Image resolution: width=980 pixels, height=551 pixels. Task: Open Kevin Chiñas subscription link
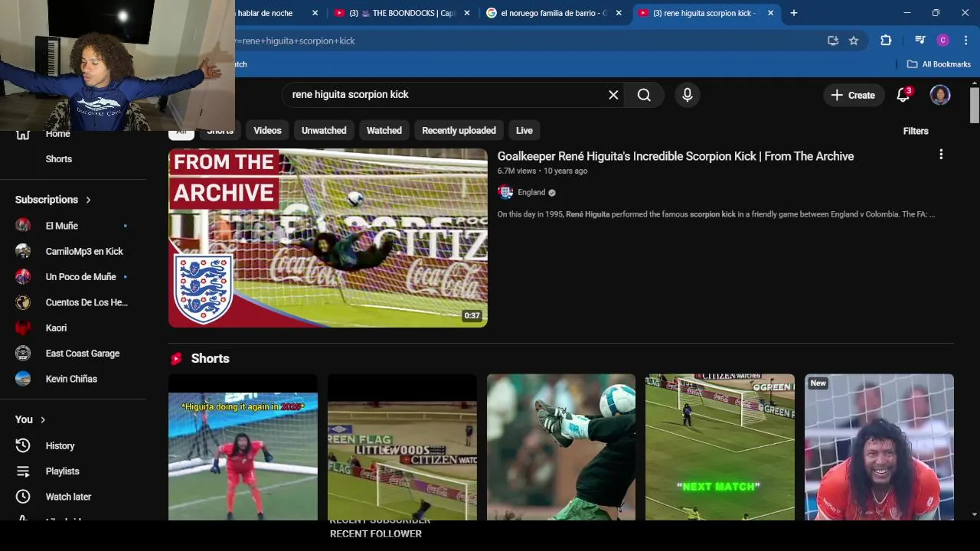[73, 379]
